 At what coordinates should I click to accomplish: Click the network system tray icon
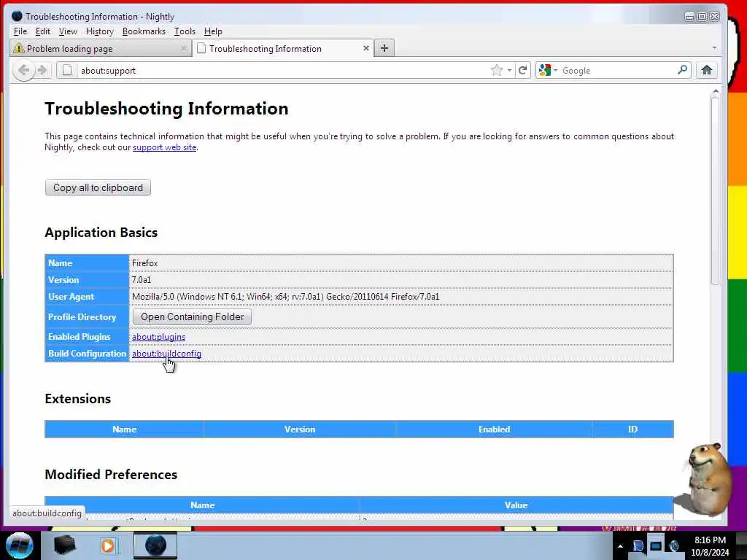tap(656, 546)
